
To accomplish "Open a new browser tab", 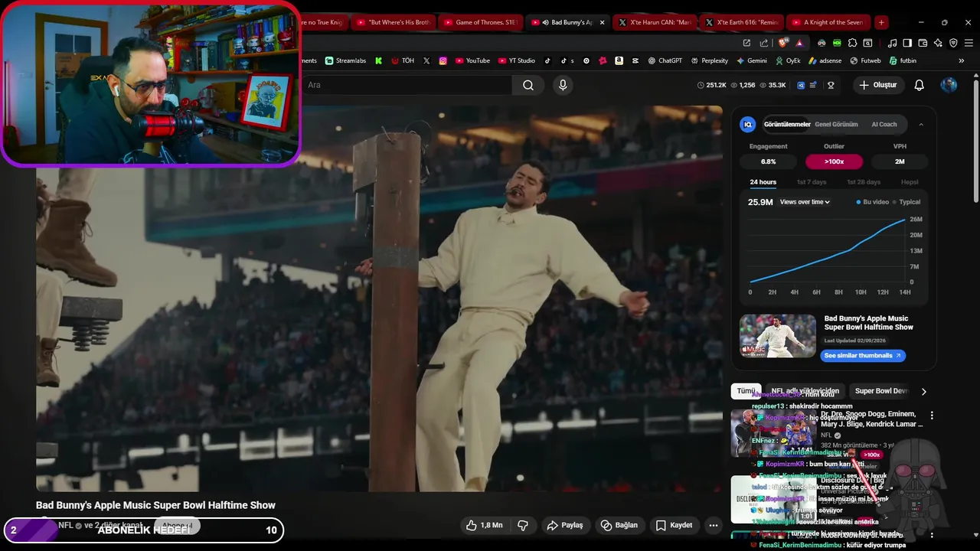I will (x=881, y=22).
